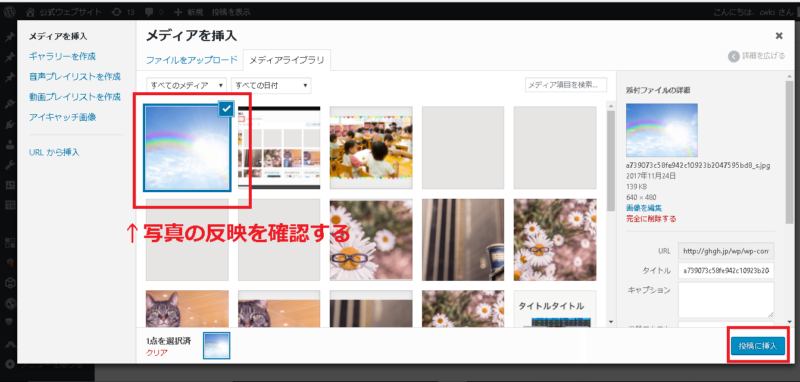This screenshot has height=382, width=800.
Task: Switch to メディアライブラリ tab
Action: pyautogui.click(x=287, y=60)
